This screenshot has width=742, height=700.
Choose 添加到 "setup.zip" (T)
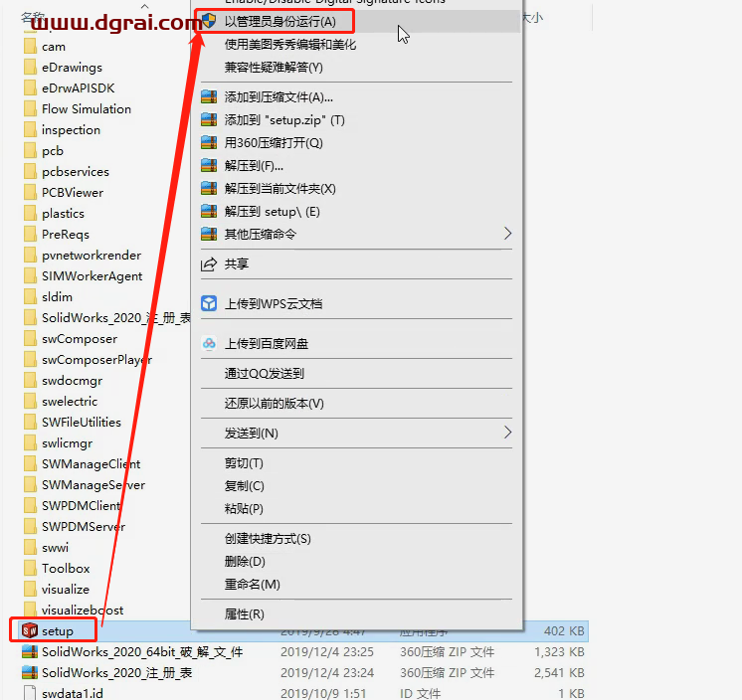pyautogui.click(x=284, y=120)
